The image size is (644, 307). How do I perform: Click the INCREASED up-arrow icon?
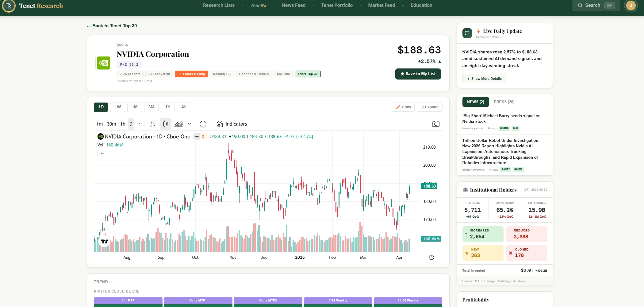click(466, 235)
